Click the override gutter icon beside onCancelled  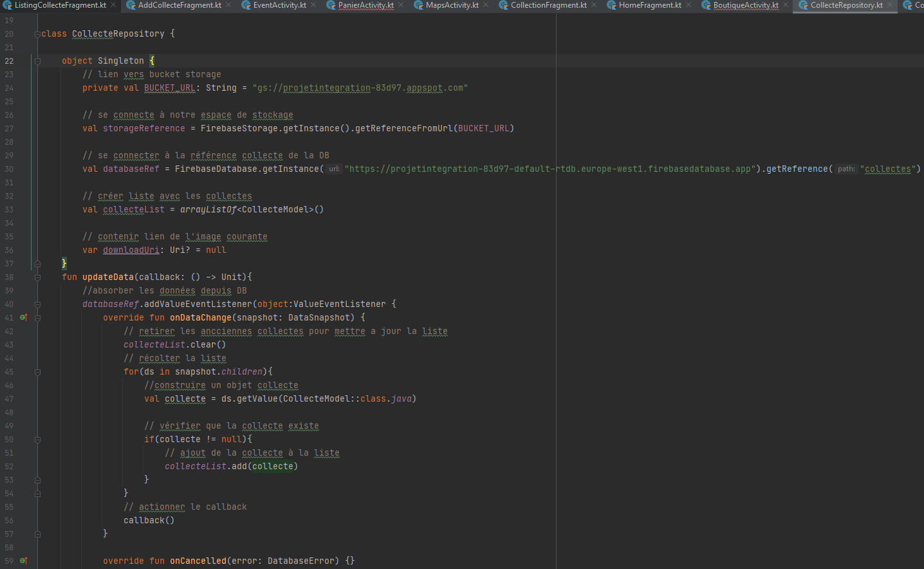click(23, 561)
